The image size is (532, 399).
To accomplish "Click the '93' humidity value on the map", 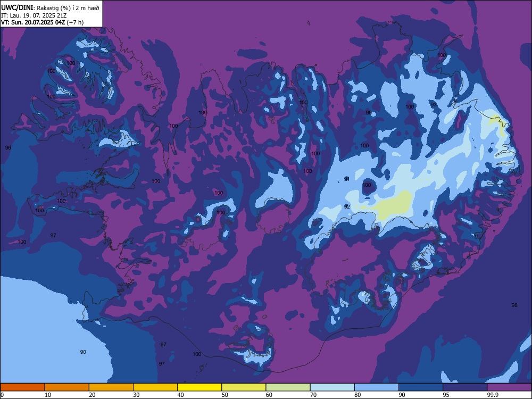I will (x=434, y=104).
